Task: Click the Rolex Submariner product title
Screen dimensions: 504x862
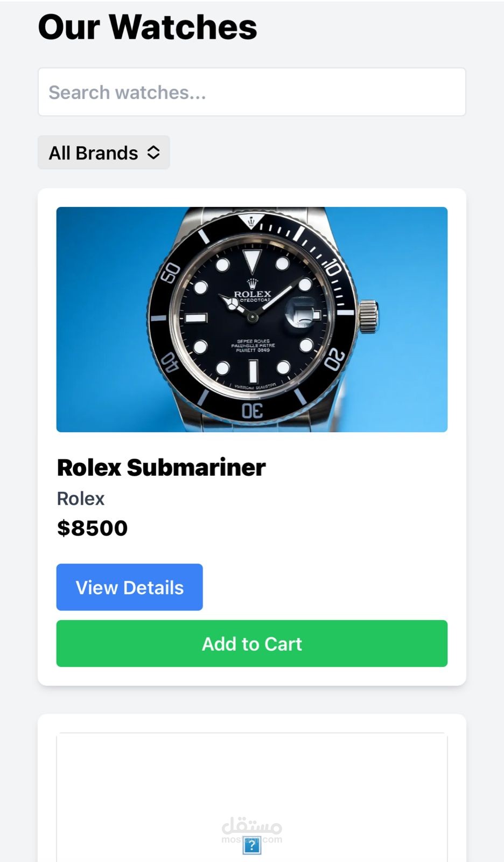Action: click(x=161, y=467)
